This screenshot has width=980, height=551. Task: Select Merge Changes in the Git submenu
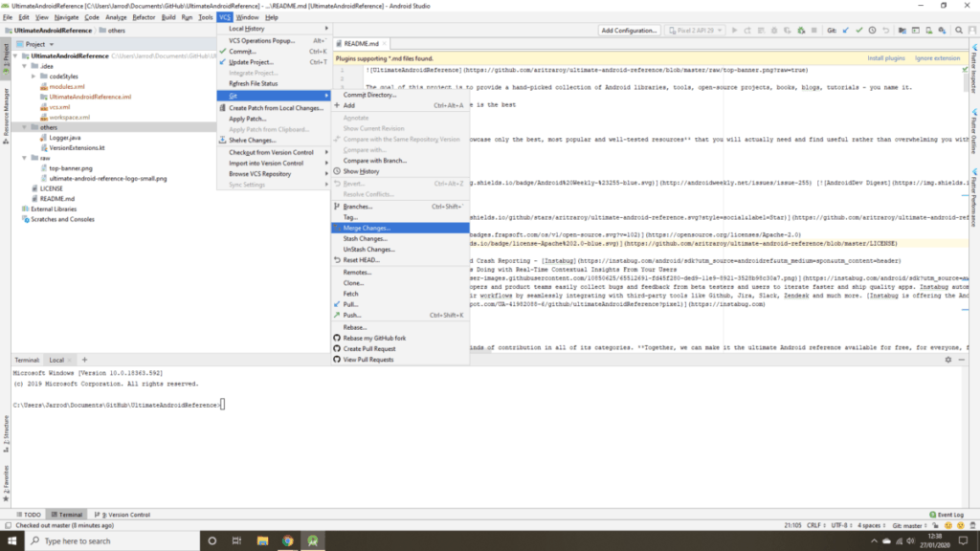[367, 228]
